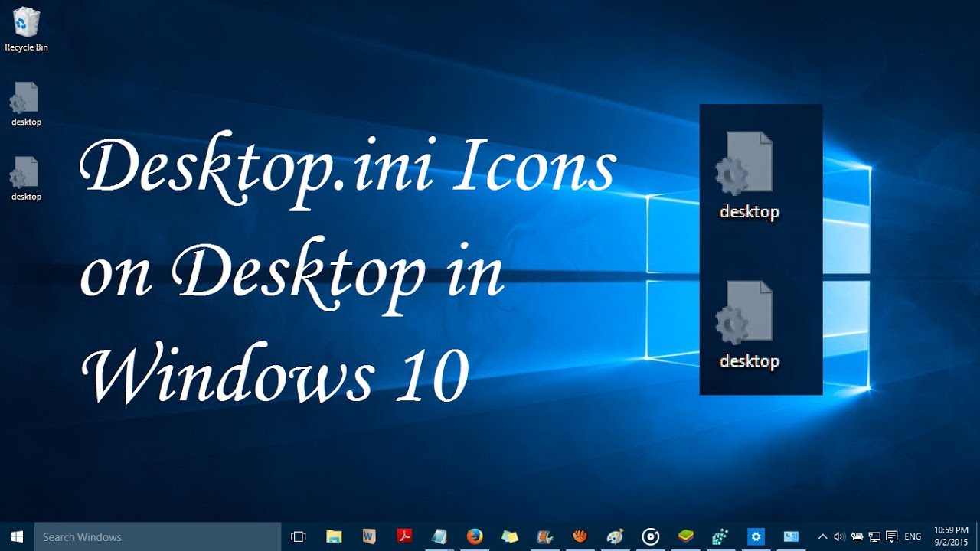The height and width of the screenshot is (551, 980).
Task: Open the Recycle Bin desktop icon
Action: point(26,29)
